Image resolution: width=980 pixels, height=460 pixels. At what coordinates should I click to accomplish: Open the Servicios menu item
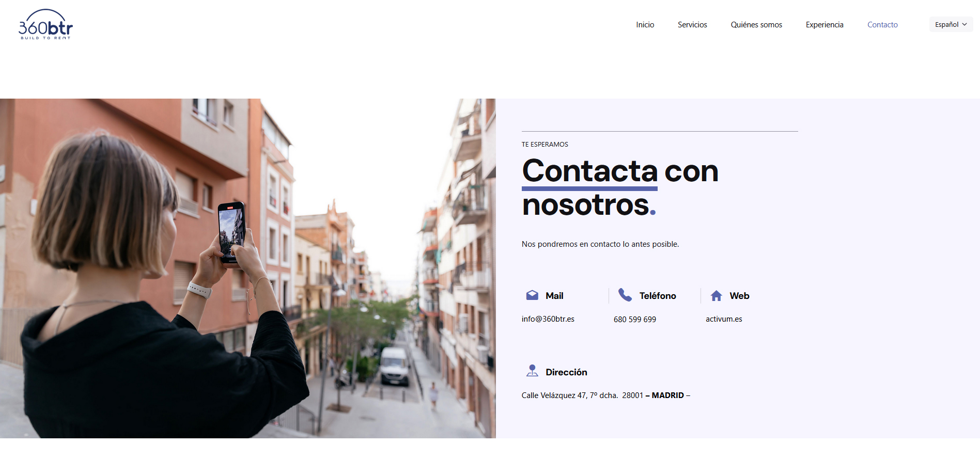[692, 25]
